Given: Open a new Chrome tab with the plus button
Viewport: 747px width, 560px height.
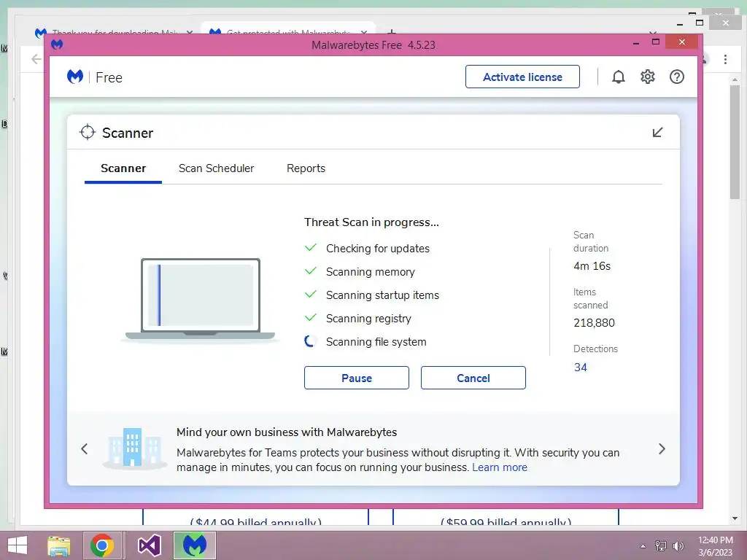Looking at the screenshot, I should [392, 32].
